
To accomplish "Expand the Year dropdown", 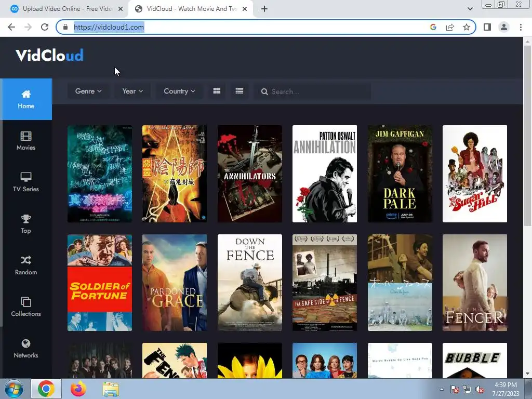I will click(x=132, y=91).
